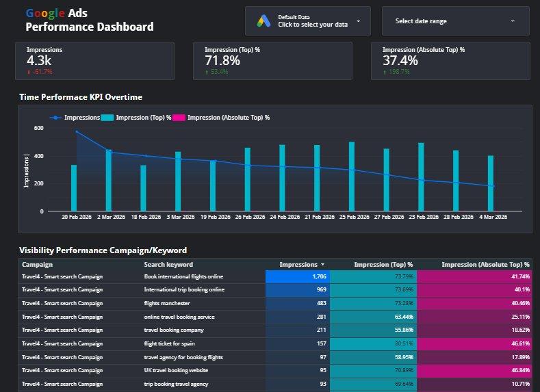This screenshot has height=392, width=540.
Task: Click the date range dropdown arrow
Action: click(513, 21)
